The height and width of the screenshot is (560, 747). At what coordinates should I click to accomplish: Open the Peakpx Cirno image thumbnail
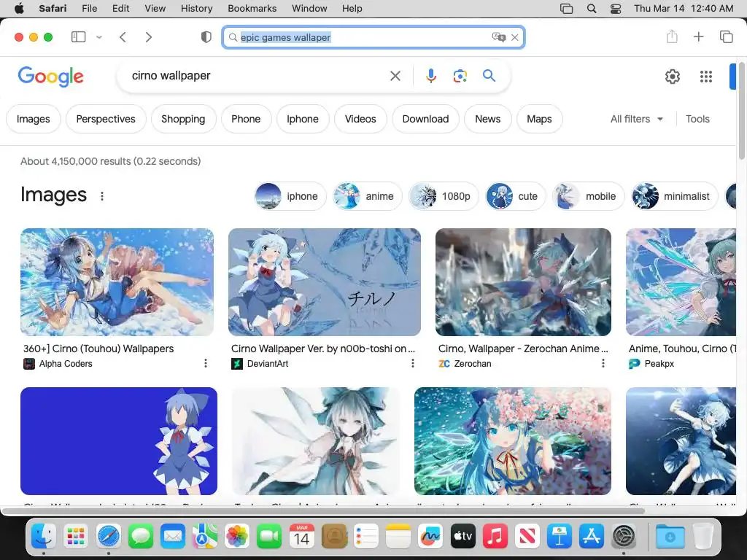pyautogui.click(x=681, y=282)
